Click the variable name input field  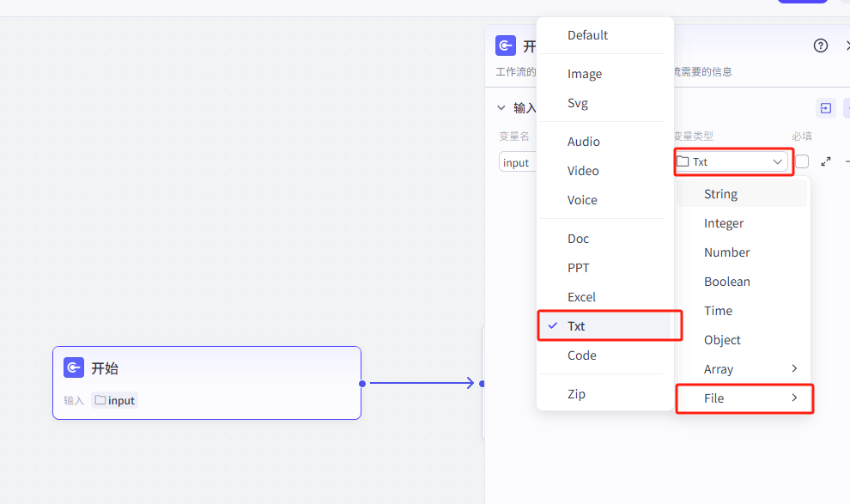pos(517,162)
